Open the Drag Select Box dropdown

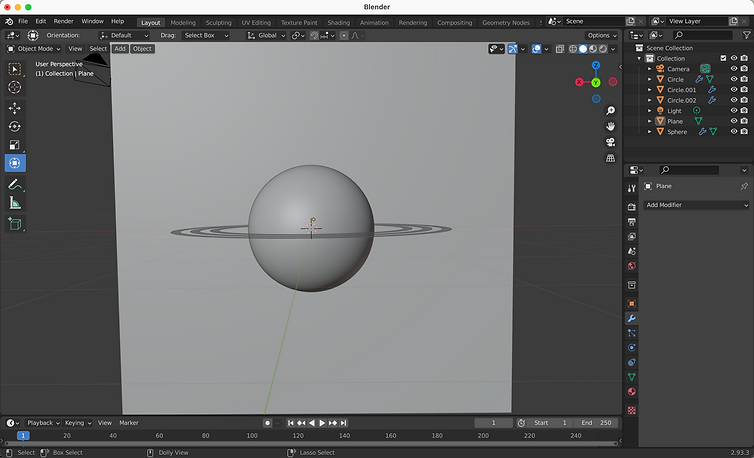tap(206, 35)
